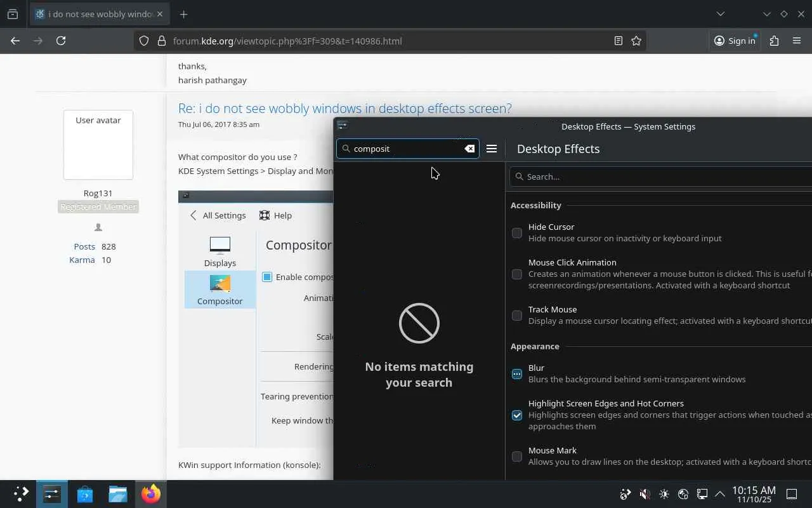Click the post date 'Thu Jul 06, 2017 8:35 am'

tap(219, 124)
